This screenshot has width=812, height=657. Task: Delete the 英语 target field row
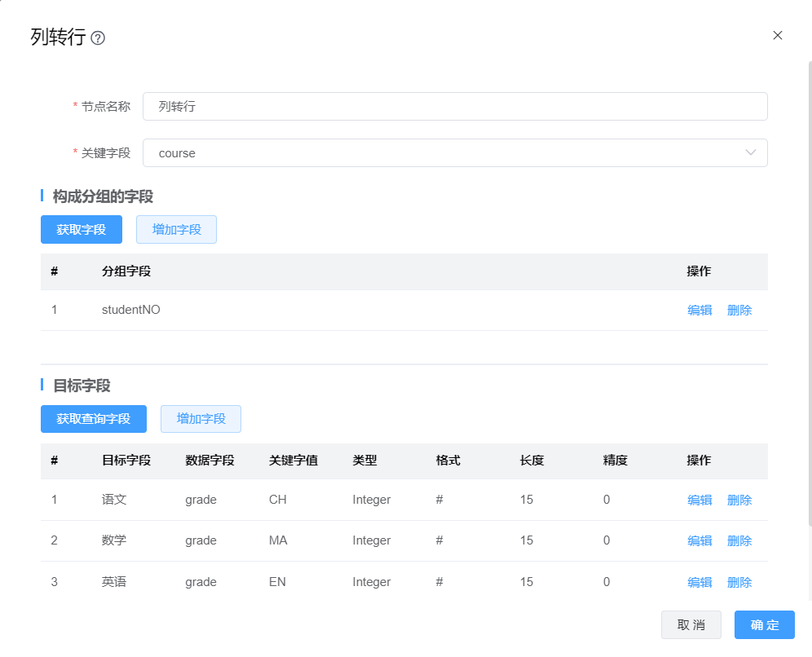tap(739, 583)
